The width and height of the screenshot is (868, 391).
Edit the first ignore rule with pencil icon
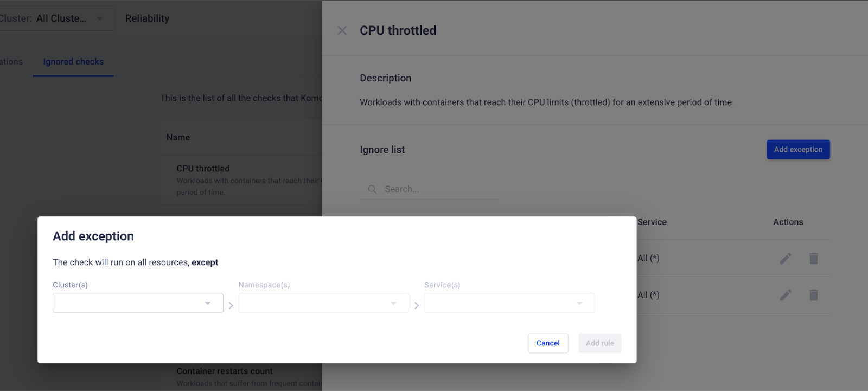click(786, 259)
